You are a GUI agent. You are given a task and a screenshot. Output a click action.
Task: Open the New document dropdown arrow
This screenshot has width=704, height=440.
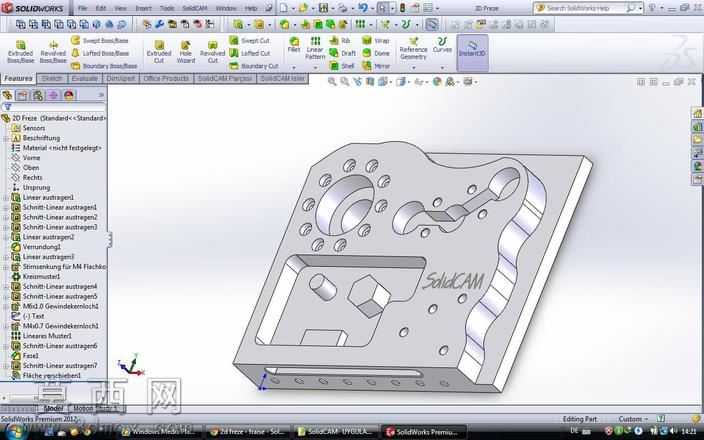292,8
